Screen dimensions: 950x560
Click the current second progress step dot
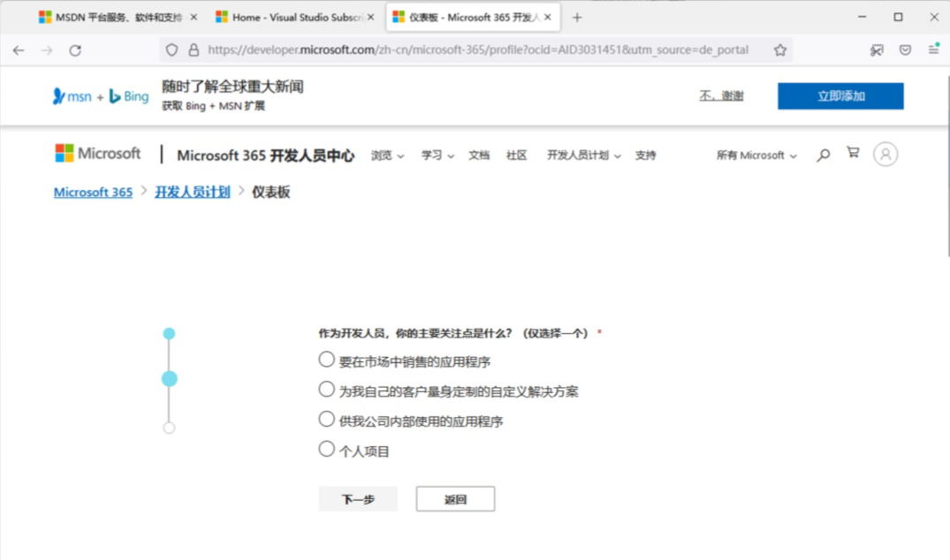point(169,379)
